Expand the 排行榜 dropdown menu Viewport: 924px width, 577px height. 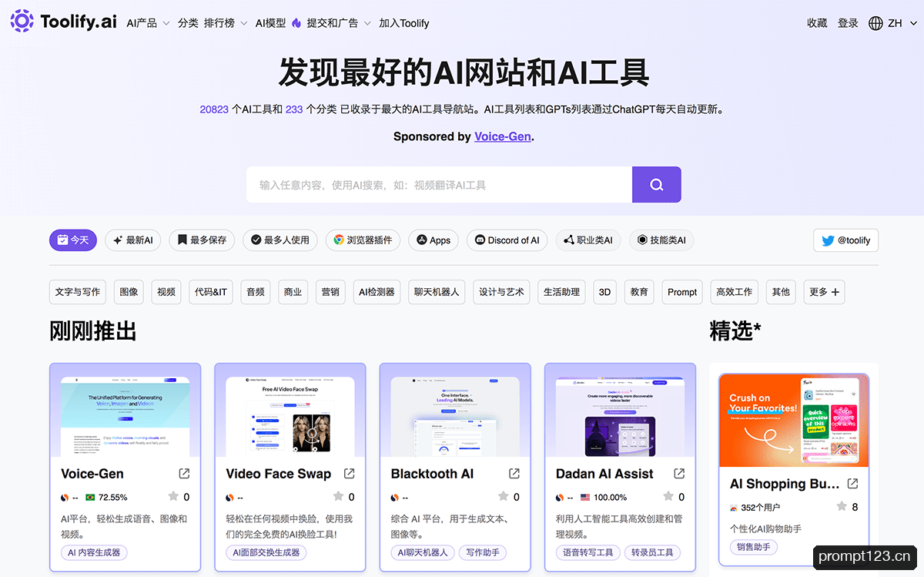pos(226,23)
